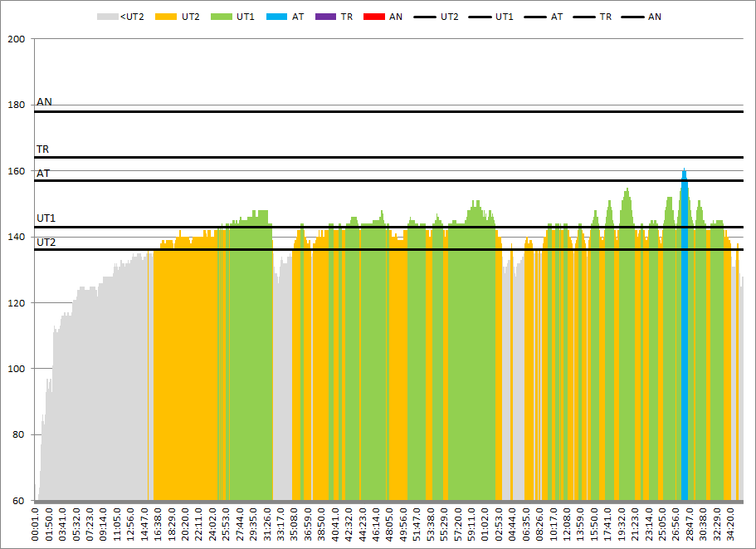
Task: Click the UT2 threshold label inside the chart
Action: click(46, 242)
